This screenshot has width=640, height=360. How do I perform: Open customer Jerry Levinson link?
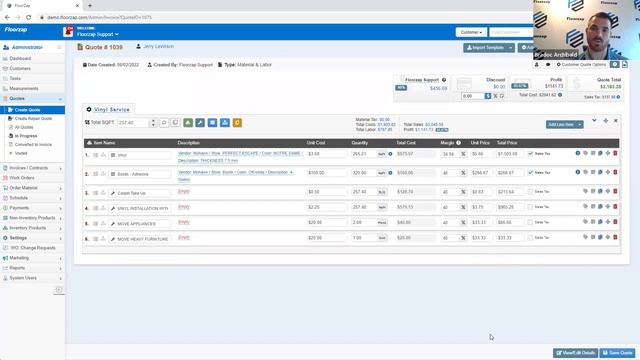point(158,47)
